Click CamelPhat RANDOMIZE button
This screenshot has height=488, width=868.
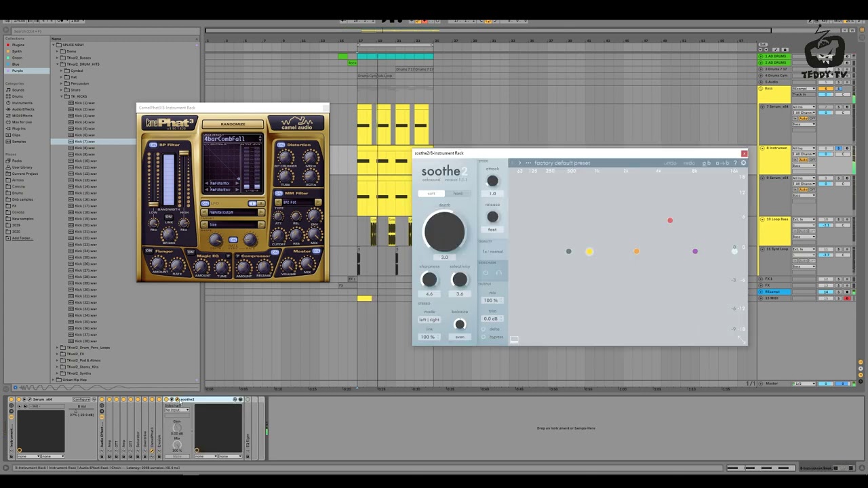[233, 124]
